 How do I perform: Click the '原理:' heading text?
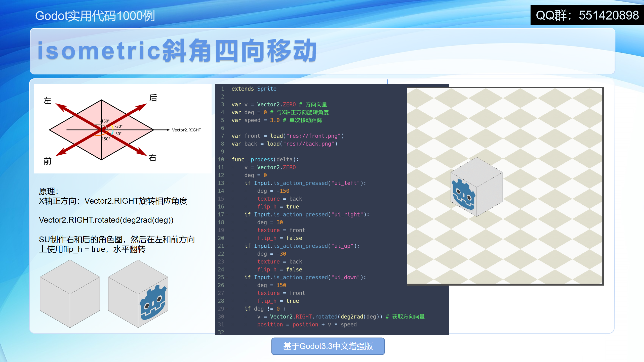(x=49, y=191)
